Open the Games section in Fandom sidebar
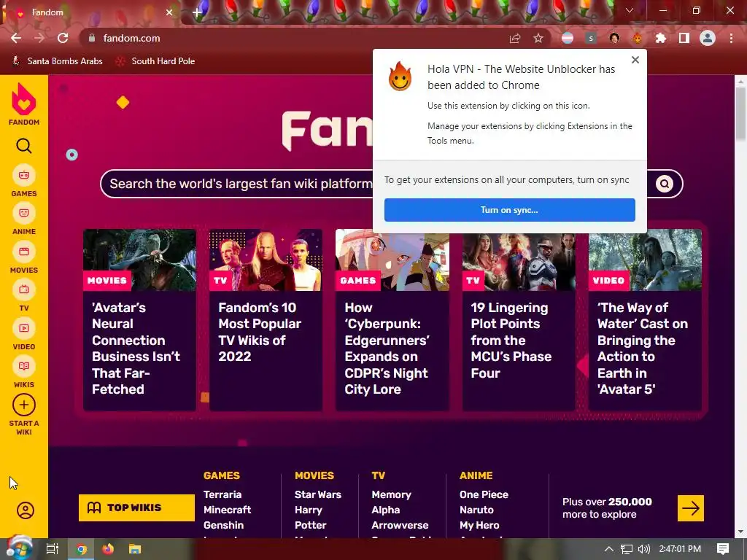Screen dimensions: 747x560 click(24, 181)
